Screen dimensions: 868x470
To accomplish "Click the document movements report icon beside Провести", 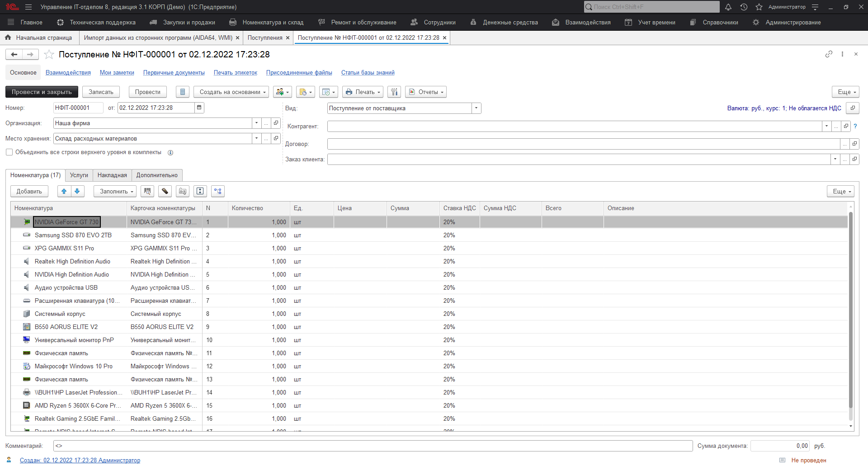I will (182, 92).
